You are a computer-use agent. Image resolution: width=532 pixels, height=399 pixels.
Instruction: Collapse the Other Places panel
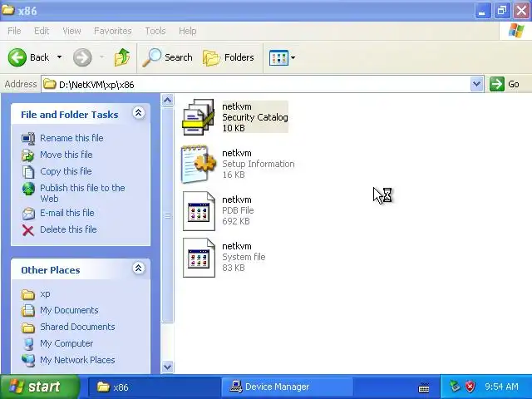pos(139,268)
